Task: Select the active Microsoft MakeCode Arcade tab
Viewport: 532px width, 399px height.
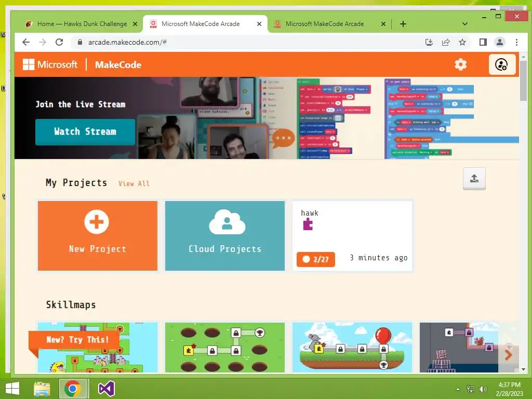Action: tap(205, 24)
